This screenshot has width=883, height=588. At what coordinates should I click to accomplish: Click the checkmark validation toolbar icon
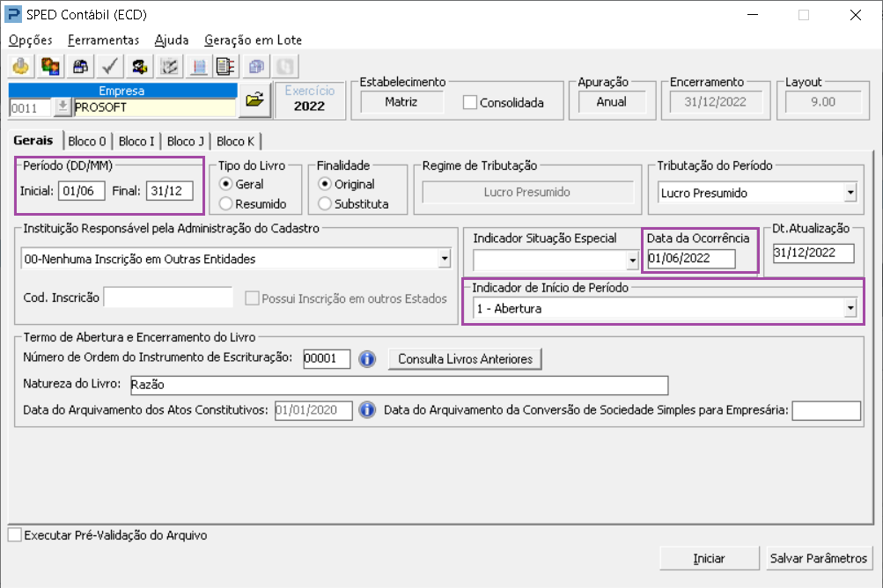click(x=109, y=65)
